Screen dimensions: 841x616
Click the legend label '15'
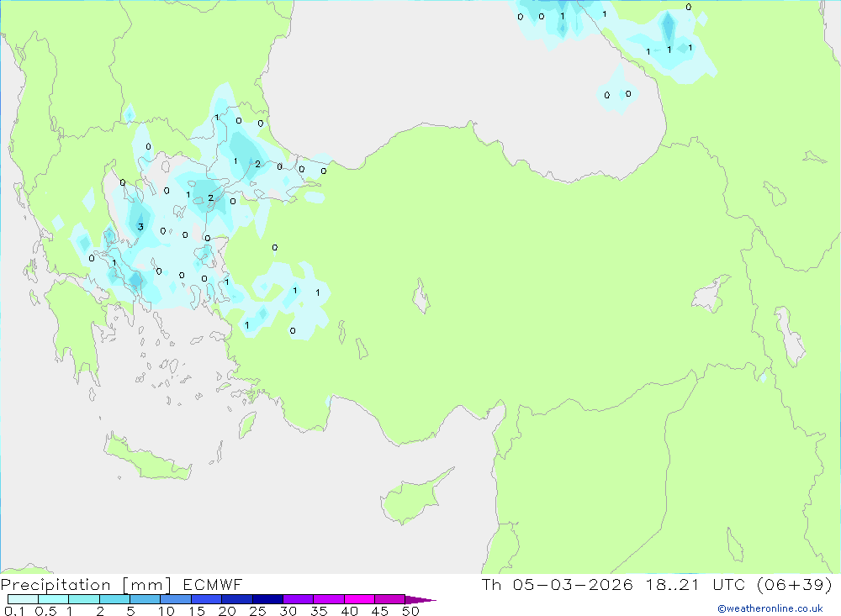197,611
